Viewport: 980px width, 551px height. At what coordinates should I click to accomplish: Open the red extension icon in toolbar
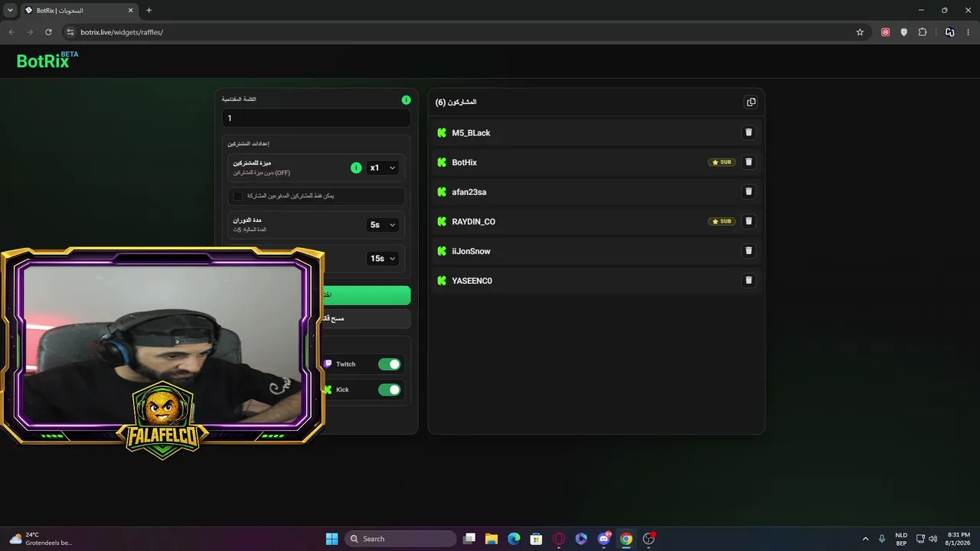click(886, 32)
